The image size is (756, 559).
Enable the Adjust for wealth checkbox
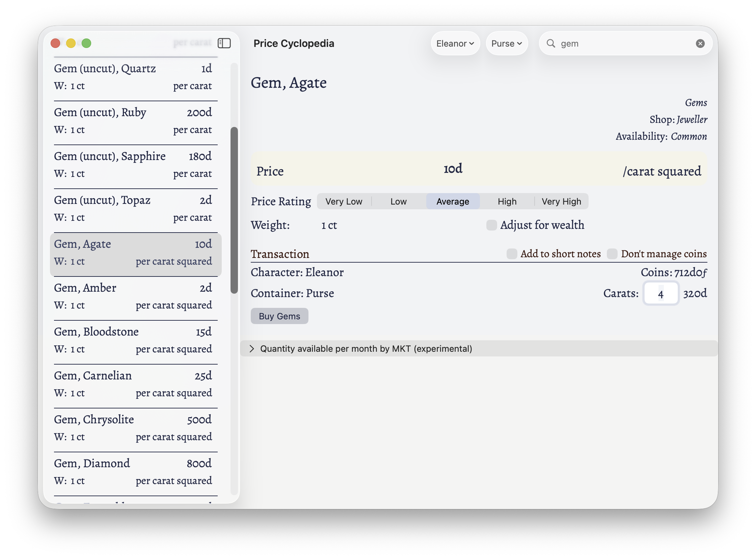[491, 225]
